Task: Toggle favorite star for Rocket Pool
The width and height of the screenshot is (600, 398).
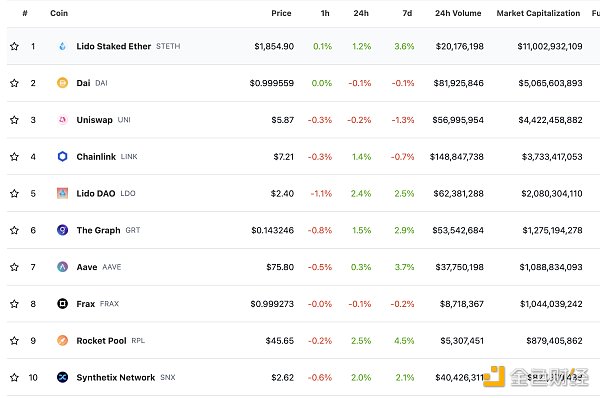Action: click(14, 340)
